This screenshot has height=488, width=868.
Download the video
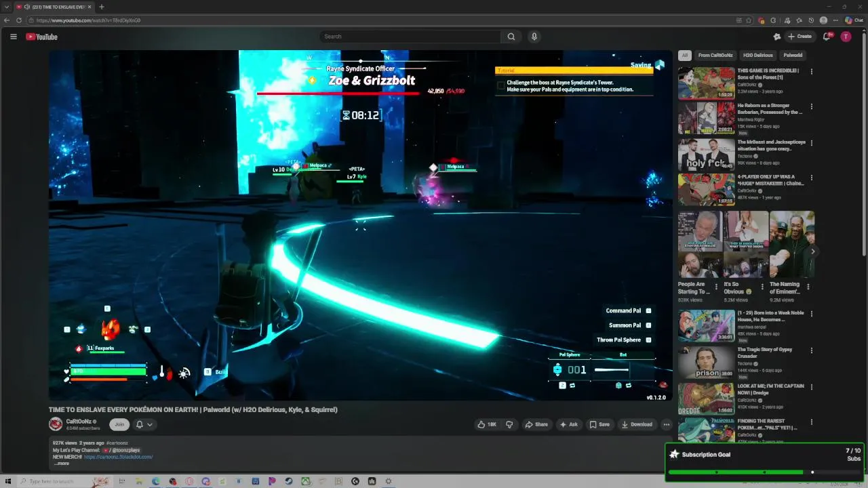tap(637, 424)
